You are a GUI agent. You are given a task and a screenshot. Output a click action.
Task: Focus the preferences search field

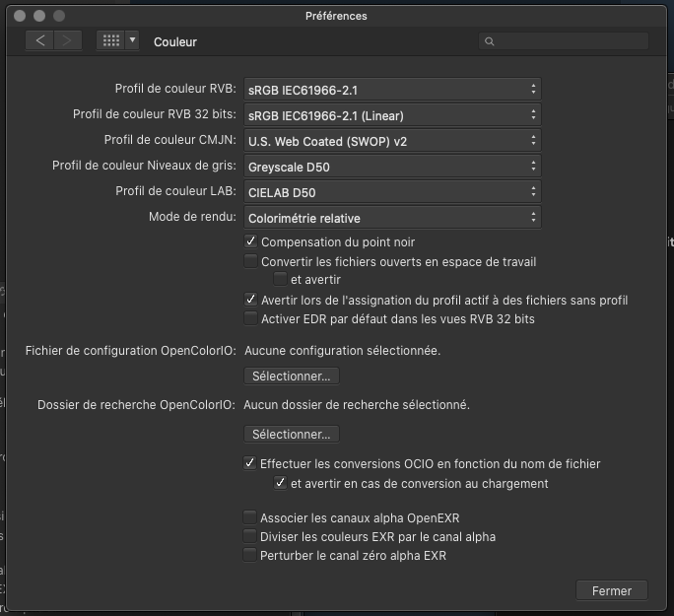(x=563, y=41)
